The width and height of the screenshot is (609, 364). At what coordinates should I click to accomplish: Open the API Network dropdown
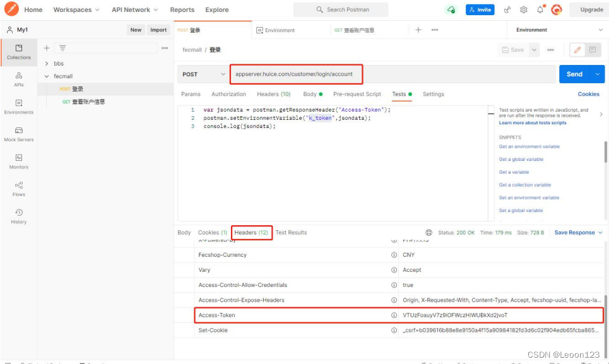135,9
